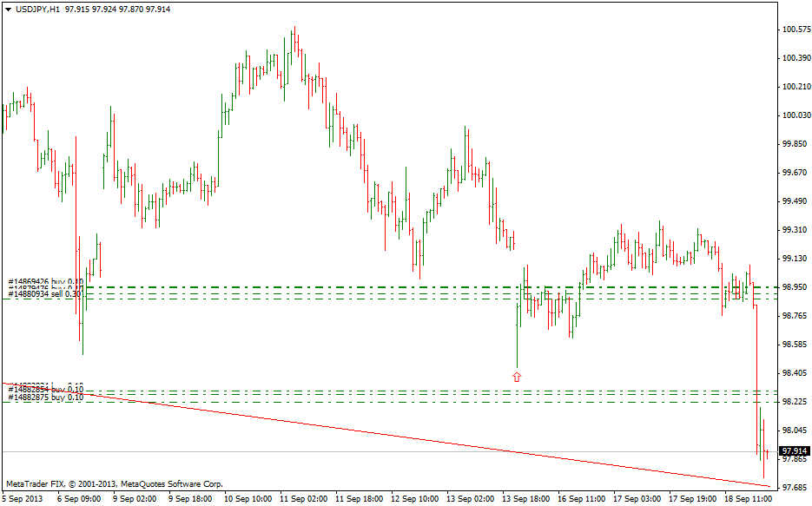The height and width of the screenshot is (506, 812).
Task: Click the 16 Sep 11:00 time label
Action: pos(582,499)
